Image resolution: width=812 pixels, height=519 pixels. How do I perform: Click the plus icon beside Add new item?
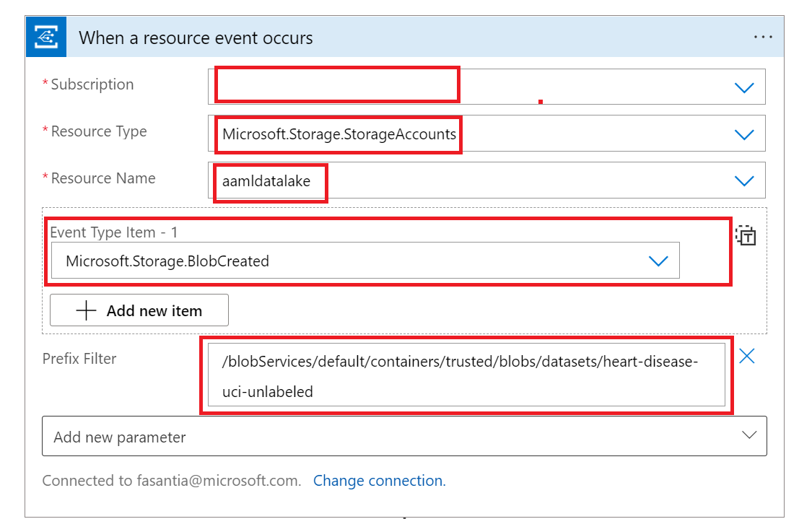(87, 311)
